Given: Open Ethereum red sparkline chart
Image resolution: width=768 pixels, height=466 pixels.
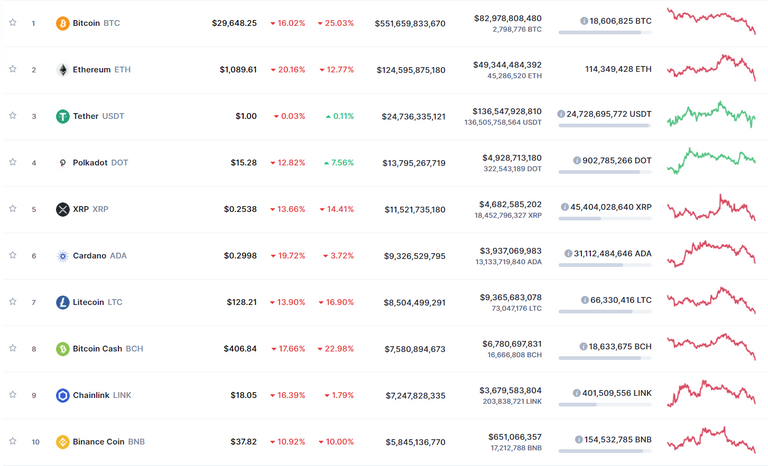Looking at the screenshot, I should [711, 68].
